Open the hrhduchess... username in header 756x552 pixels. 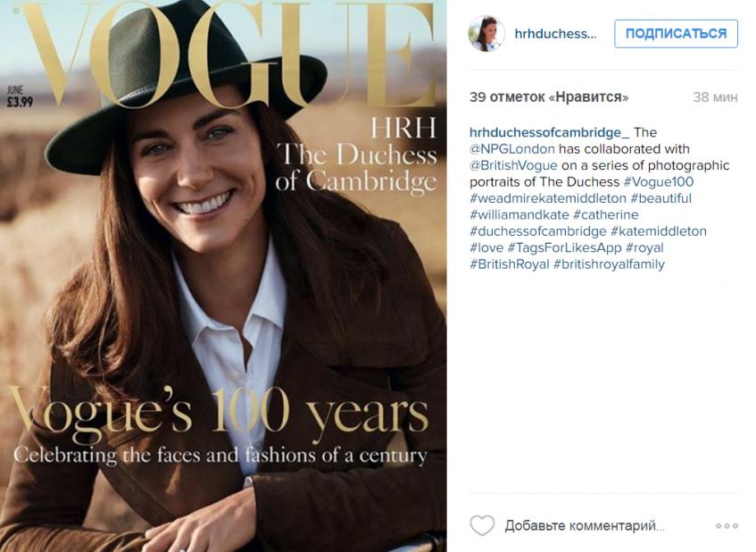click(554, 34)
